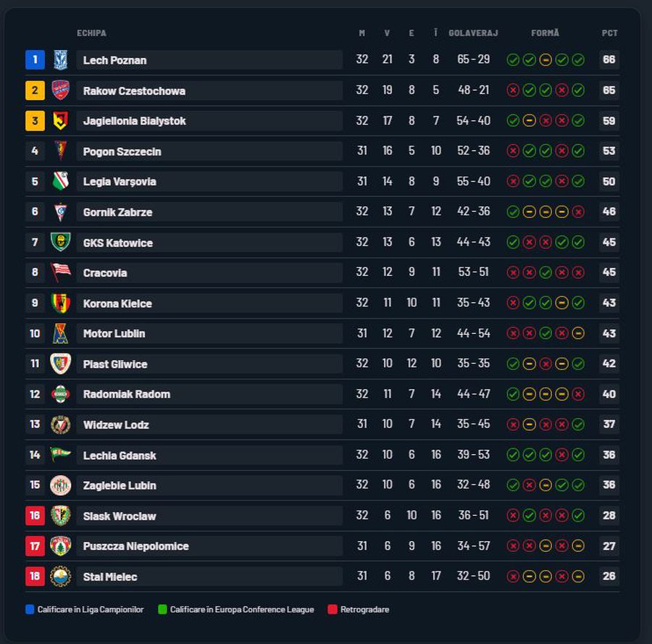Click the Motor Lublin club crest
This screenshot has height=644, width=652.
click(x=60, y=333)
